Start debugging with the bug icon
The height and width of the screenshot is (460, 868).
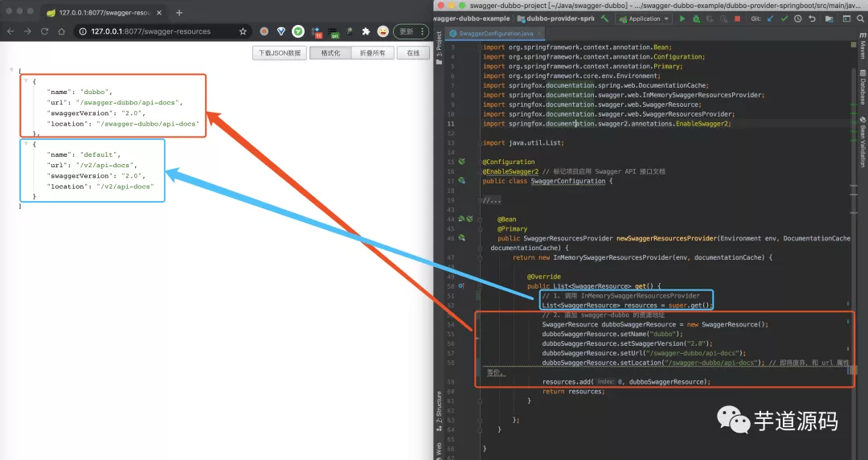tap(696, 18)
